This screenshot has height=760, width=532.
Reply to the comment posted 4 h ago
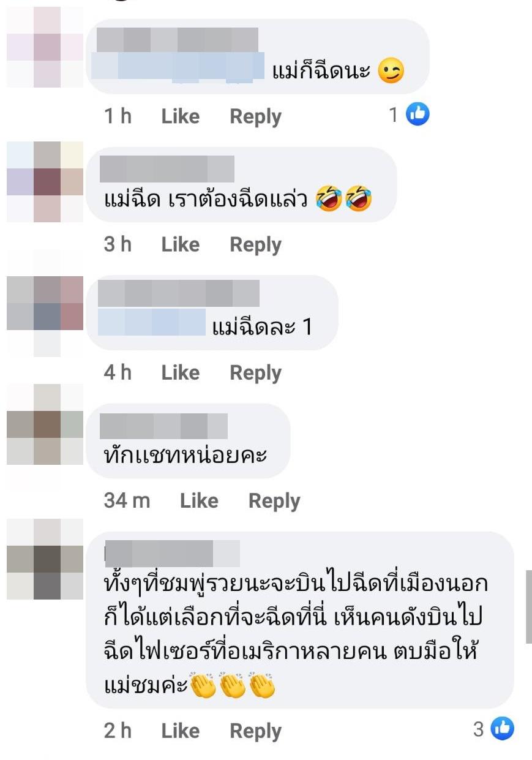(255, 372)
